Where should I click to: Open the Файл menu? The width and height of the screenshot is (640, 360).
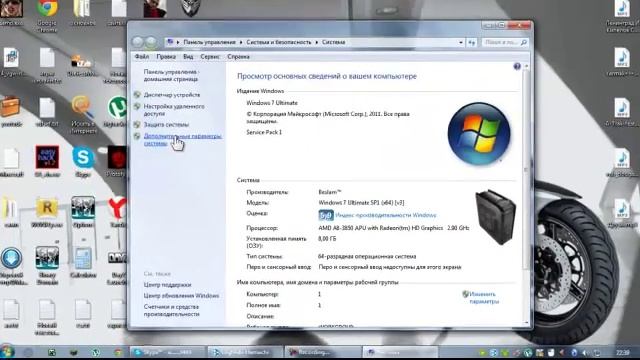[x=142, y=57]
